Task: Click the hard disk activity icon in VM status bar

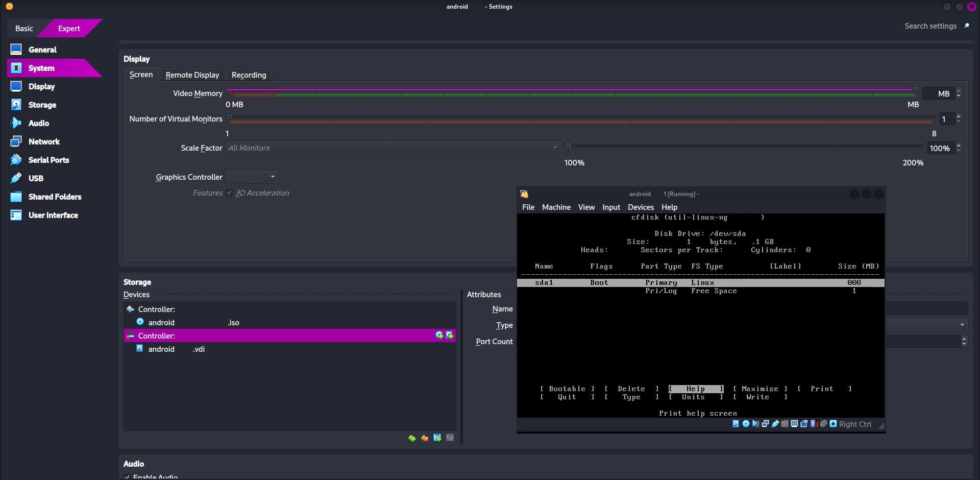Action: [736, 424]
